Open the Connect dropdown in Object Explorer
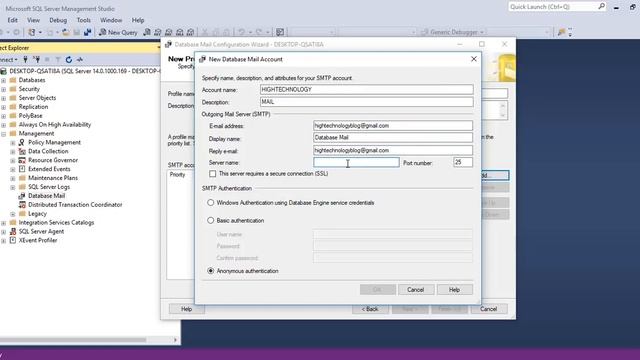The image size is (640, 360). pos(9,60)
